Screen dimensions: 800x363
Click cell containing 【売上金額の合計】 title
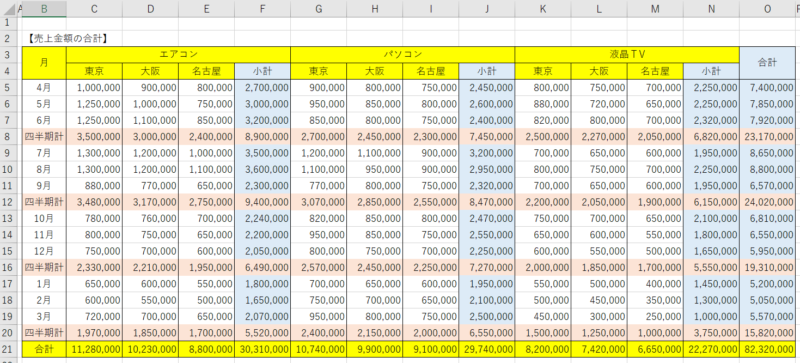click(x=68, y=38)
